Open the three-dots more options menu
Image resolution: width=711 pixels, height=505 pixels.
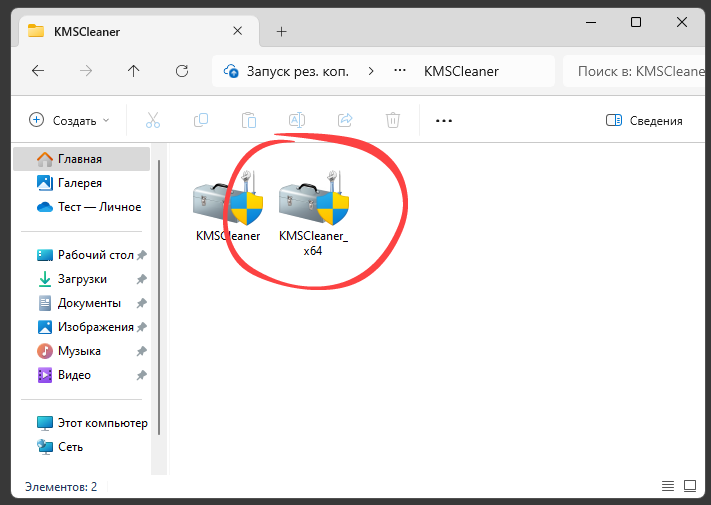pyautogui.click(x=444, y=120)
